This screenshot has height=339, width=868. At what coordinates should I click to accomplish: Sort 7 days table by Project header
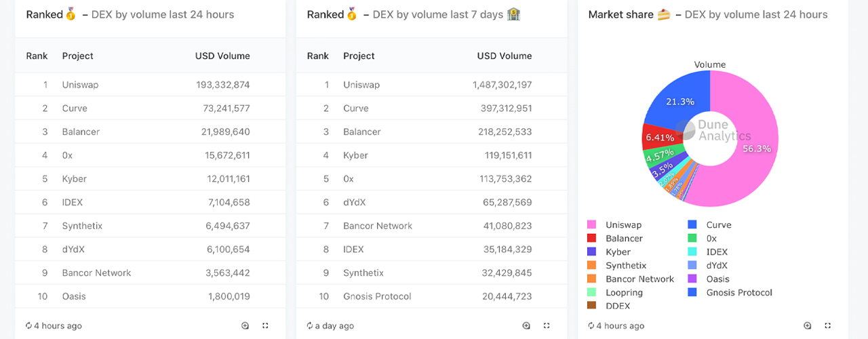tap(359, 56)
